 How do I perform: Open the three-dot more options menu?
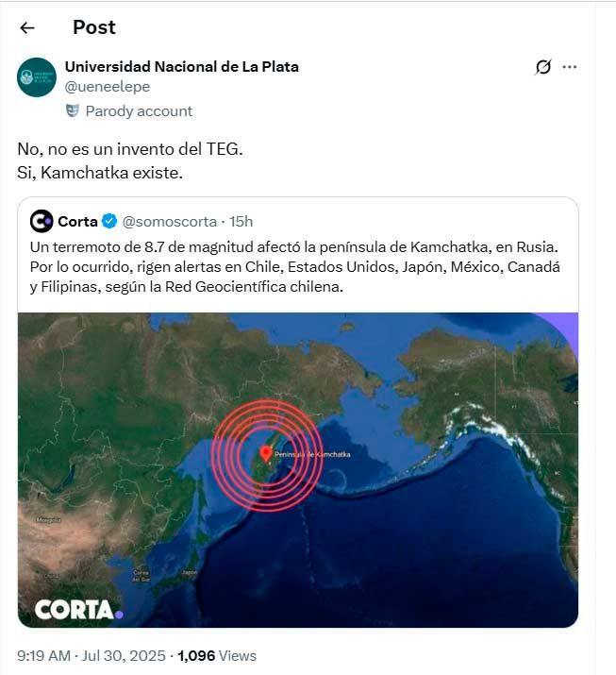point(570,67)
